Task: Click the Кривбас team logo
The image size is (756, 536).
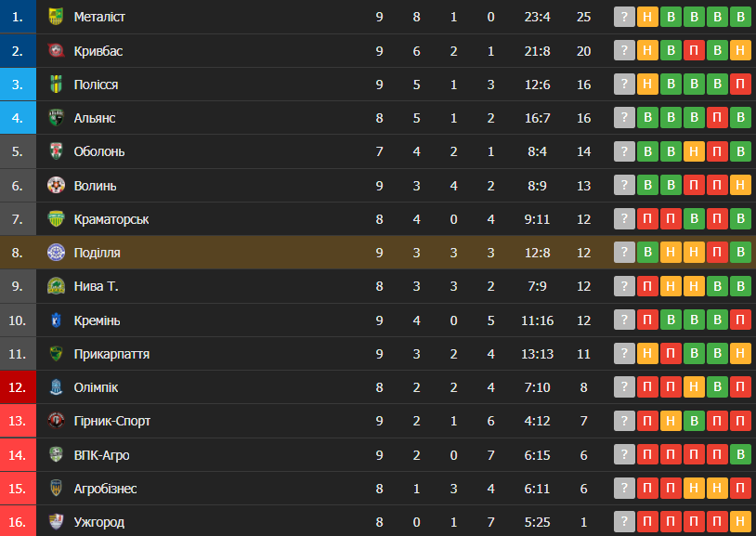Action: point(56,51)
